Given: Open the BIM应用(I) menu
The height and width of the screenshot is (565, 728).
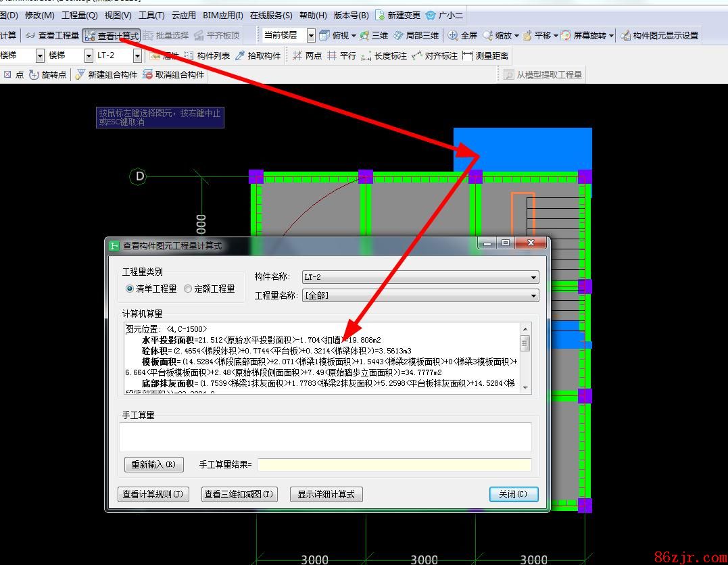Looking at the screenshot, I should pyautogui.click(x=223, y=15).
